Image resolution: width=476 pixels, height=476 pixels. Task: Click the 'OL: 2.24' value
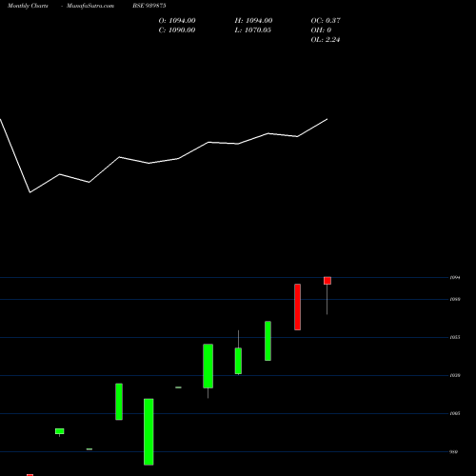click(326, 40)
